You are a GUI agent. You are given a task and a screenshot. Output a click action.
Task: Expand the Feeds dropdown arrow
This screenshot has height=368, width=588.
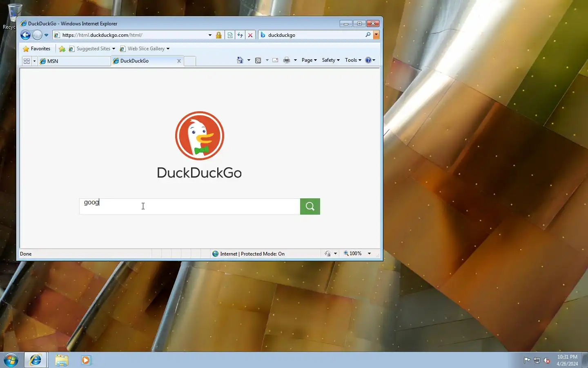click(267, 60)
